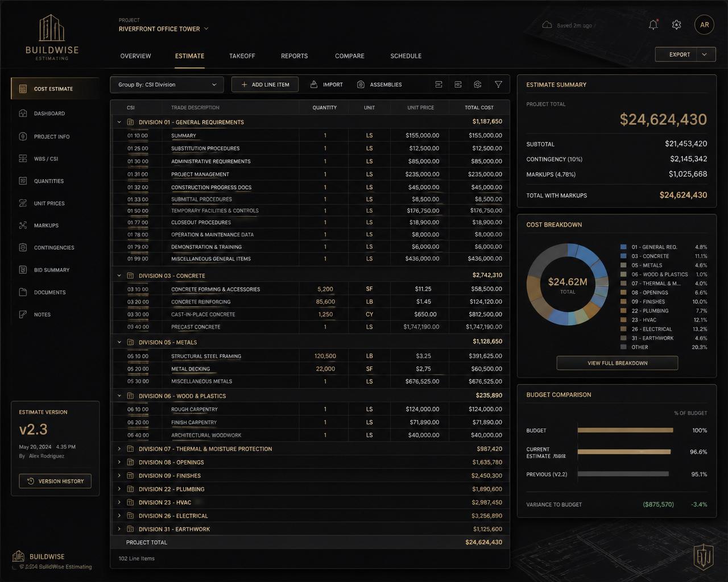Click table settings gear icon in toolbar

478,84
